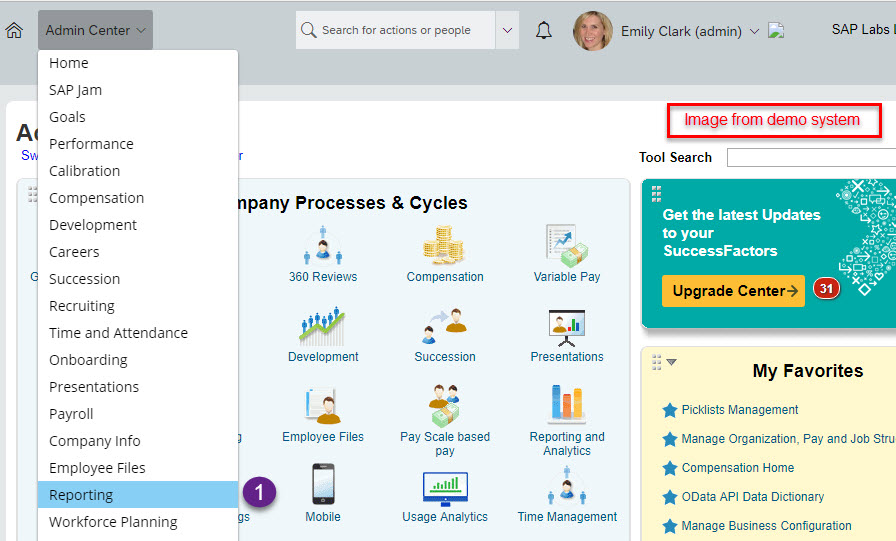
Task: Go to the Home house icon
Action: [x=14, y=30]
